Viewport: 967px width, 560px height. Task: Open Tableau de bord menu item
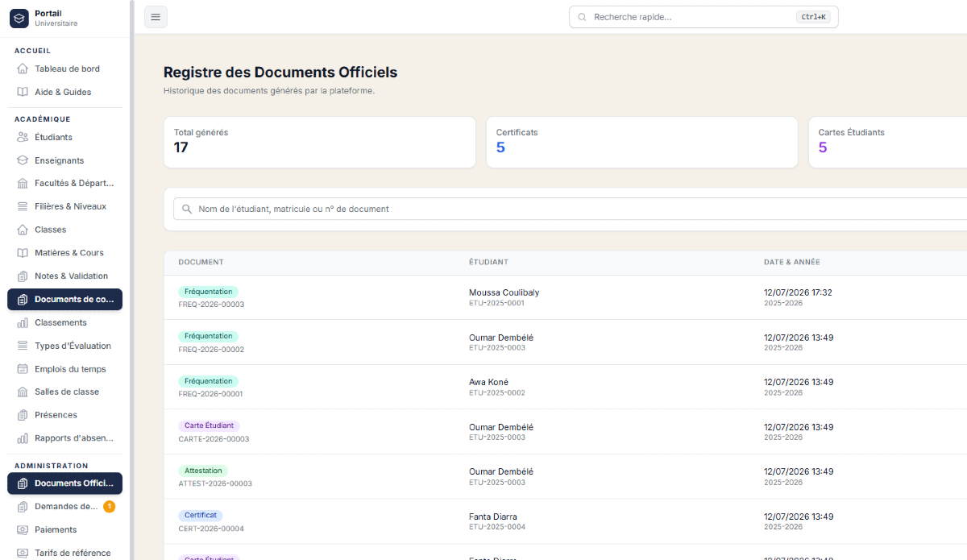click(64, 68)
